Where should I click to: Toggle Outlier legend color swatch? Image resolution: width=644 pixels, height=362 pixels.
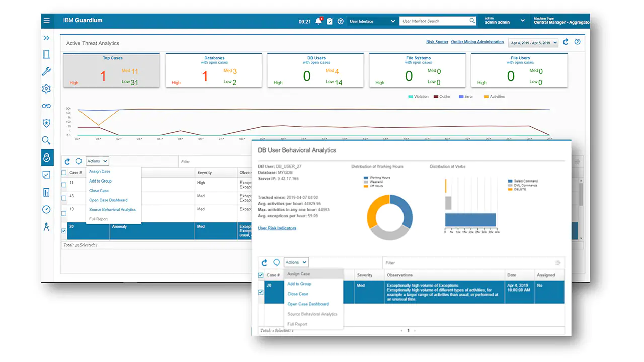436,97
